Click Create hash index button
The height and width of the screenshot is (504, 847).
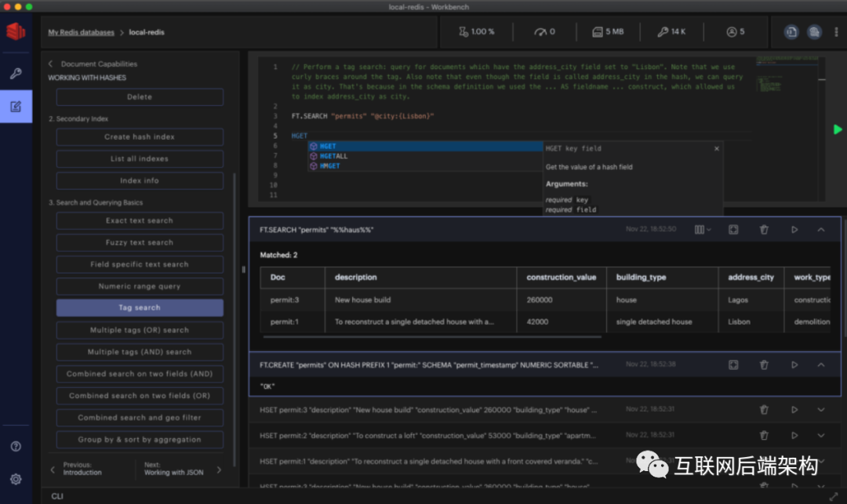click(x=140, y=137)
